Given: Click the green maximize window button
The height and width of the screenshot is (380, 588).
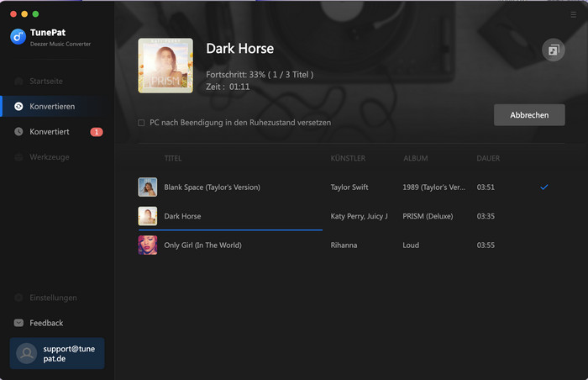Looking at the screenshot, I should (35, 14).
